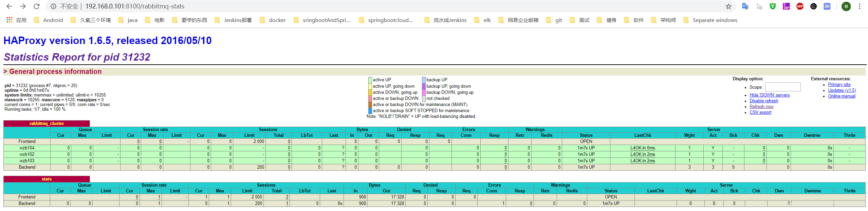Viewport: 868px width, 211px height.
Task: Select the wzb103 server name cell
Action: click(27, 161)
